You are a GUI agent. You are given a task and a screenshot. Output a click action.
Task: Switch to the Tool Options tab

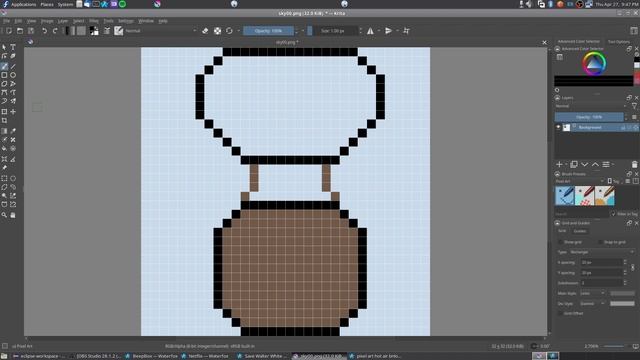pyautogui.click(x=619, y=42)
